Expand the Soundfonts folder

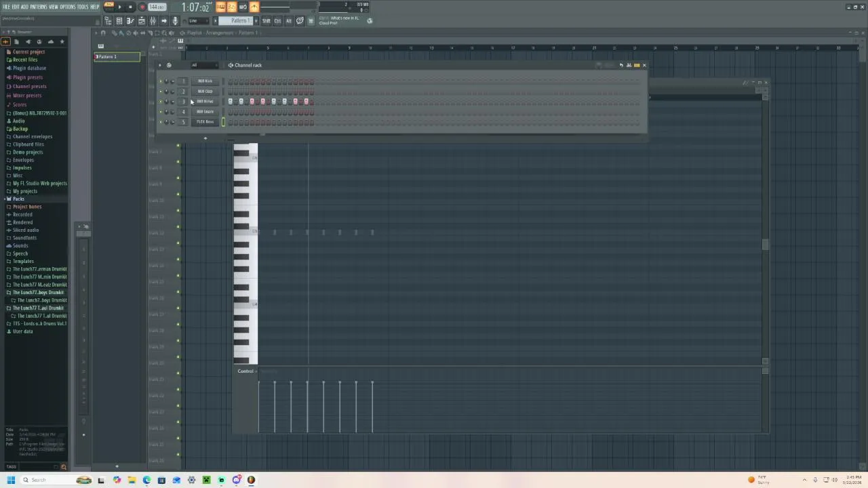point(24,238)
